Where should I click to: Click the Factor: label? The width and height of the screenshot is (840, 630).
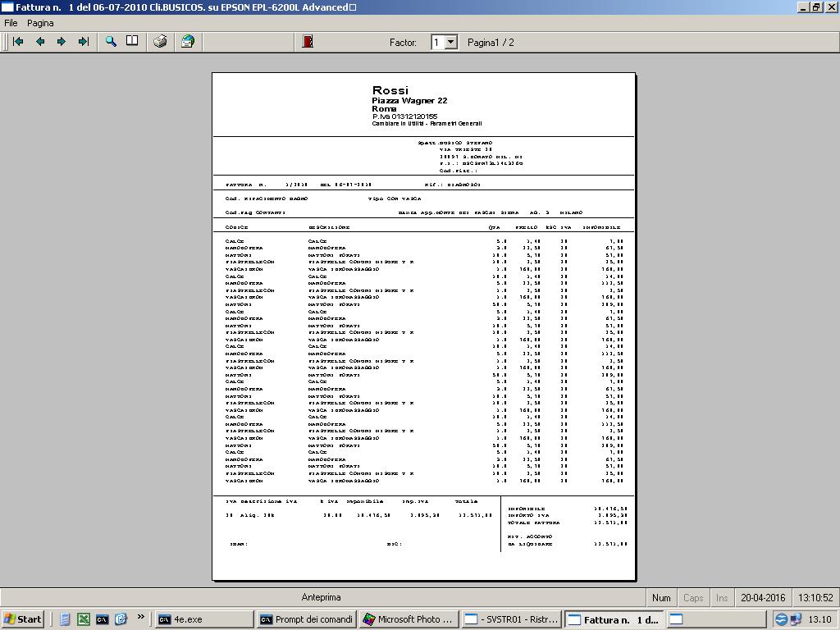403,43
